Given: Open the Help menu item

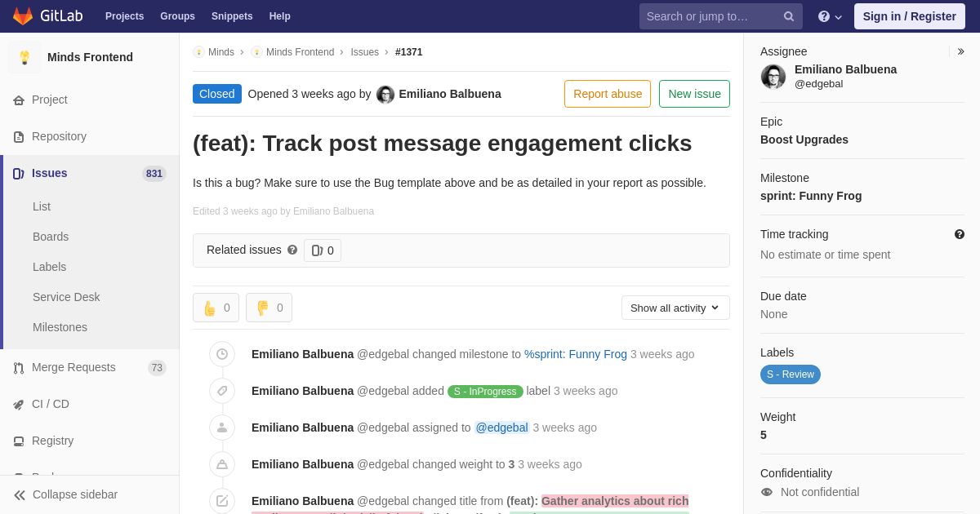Looking at the screenshot, I should coord(280,16).
